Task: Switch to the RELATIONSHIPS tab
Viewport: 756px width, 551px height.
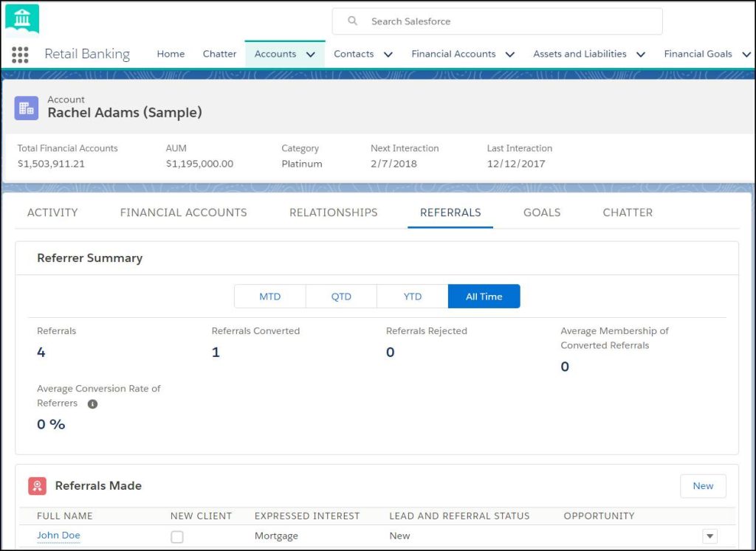Action: pyautogui.click(x=333, y=212)
